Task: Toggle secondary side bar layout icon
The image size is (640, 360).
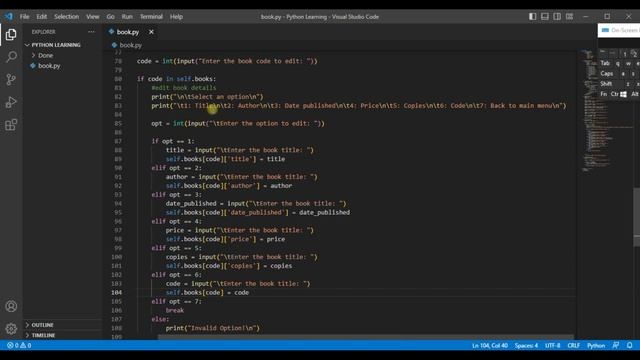Action: pos(557,17)
